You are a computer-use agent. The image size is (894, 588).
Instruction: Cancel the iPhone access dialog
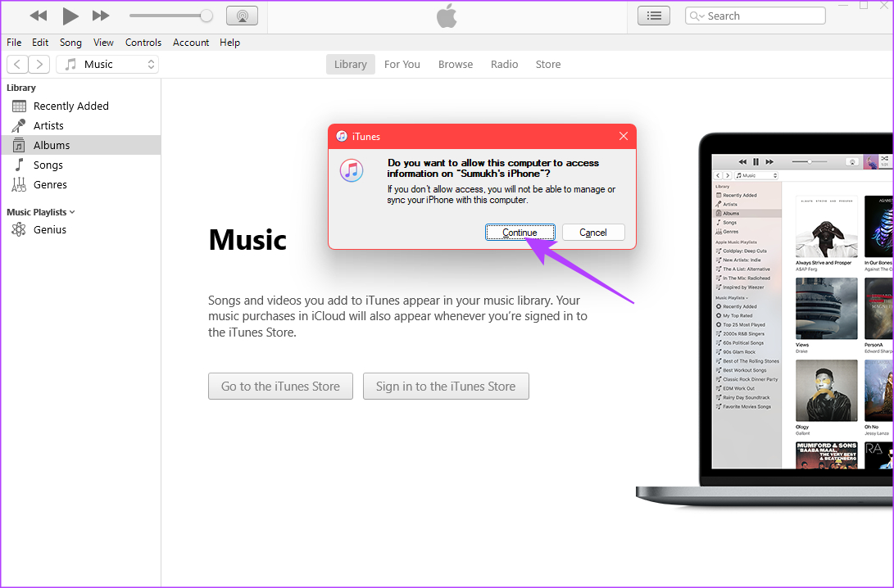[x=592, y=232]
